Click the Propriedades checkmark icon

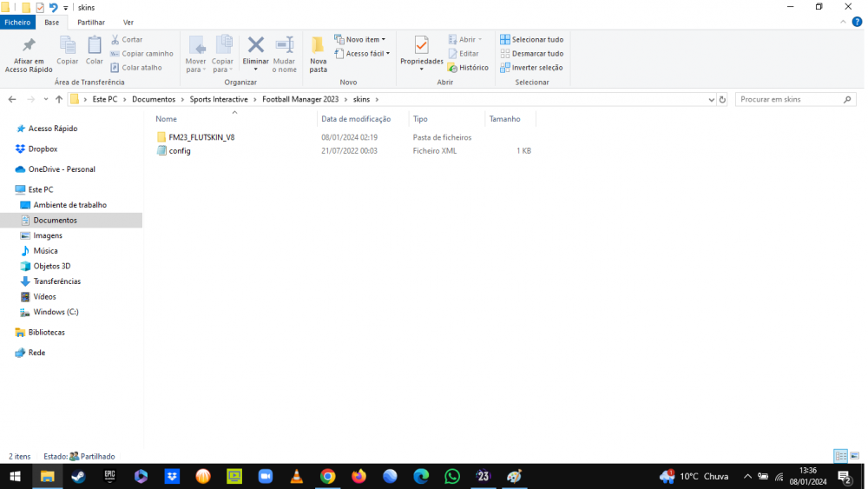(421, 46)
